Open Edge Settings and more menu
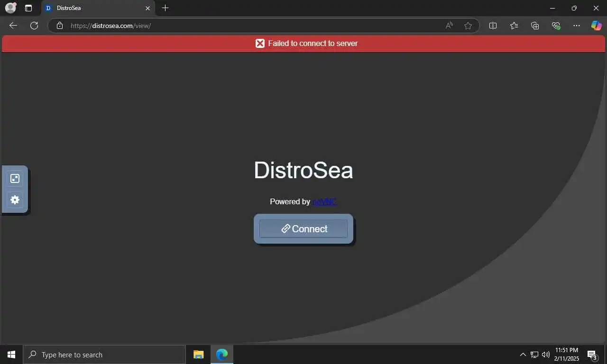607x364 pixels. click(576, 26)
